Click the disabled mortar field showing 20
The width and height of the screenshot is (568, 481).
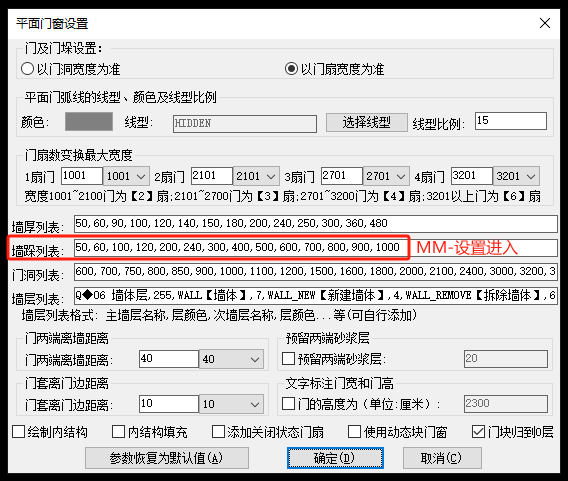point(506,359)
